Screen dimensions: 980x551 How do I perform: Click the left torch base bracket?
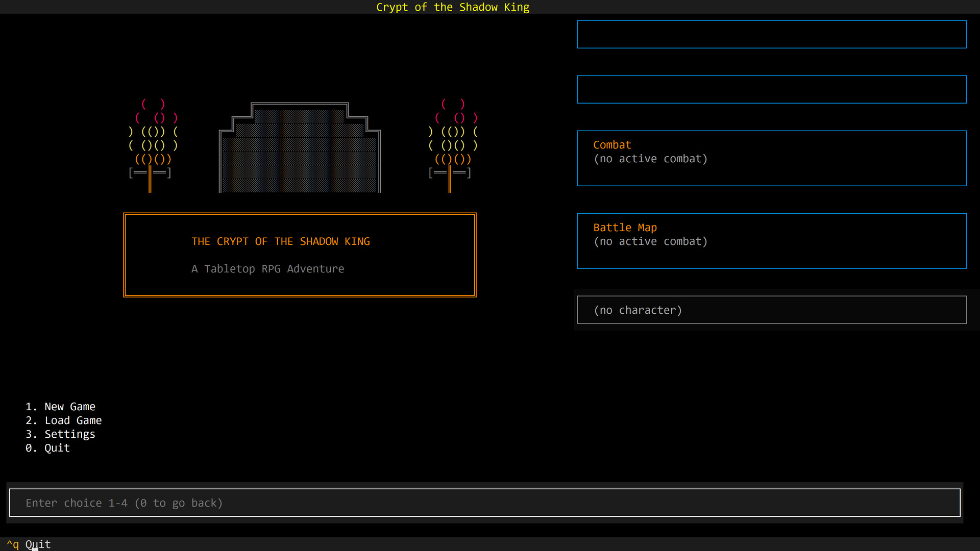[x=150, y=172]
